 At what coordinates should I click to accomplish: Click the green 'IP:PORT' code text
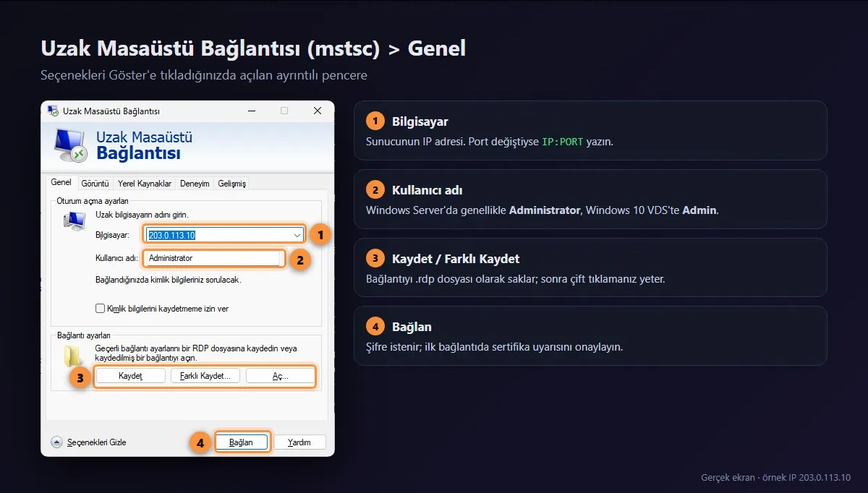563,142
